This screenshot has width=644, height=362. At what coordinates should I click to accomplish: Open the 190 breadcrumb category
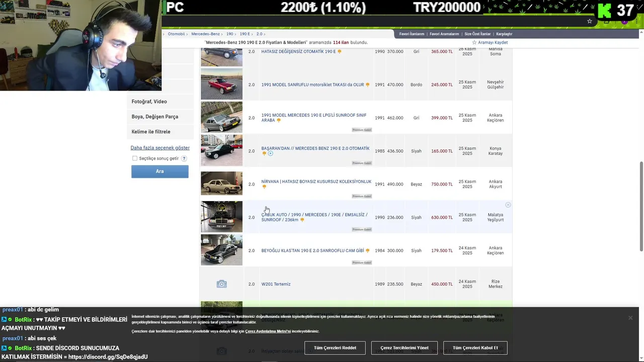point(229,34)
